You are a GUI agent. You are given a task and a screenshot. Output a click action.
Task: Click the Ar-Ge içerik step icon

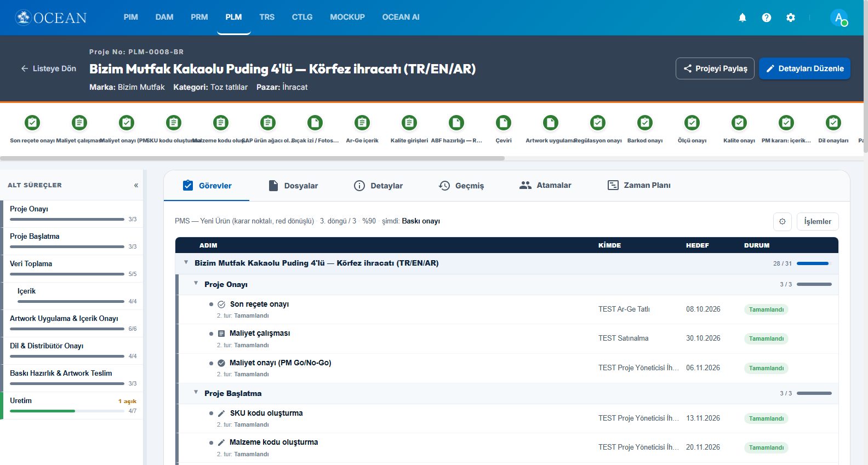pos(362,123)
